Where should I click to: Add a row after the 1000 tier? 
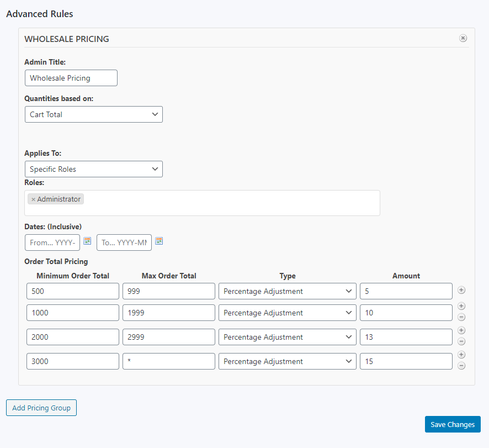(x=462, y=307)
